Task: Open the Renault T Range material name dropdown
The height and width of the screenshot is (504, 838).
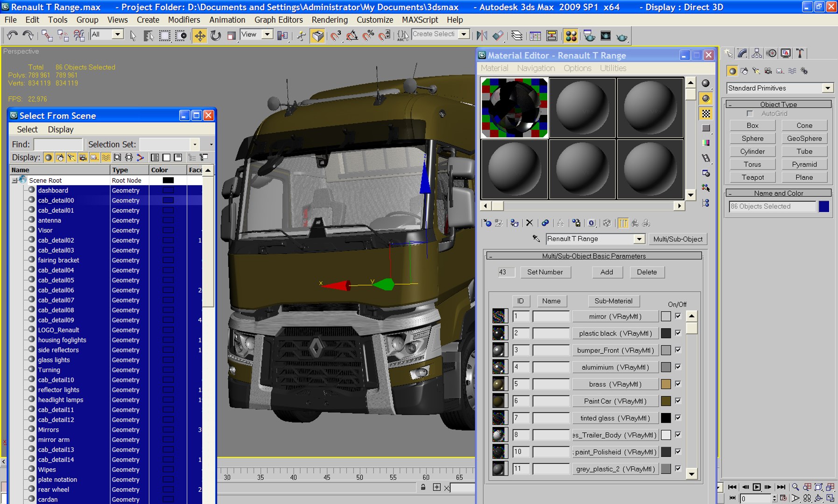Action: (x=639, y=239)
